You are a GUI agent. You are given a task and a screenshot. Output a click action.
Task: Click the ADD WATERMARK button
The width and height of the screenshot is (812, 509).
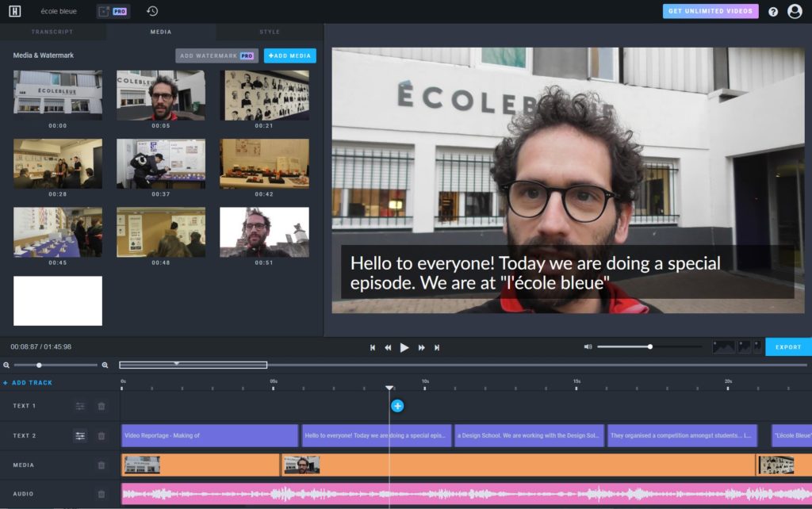[217, 56]
